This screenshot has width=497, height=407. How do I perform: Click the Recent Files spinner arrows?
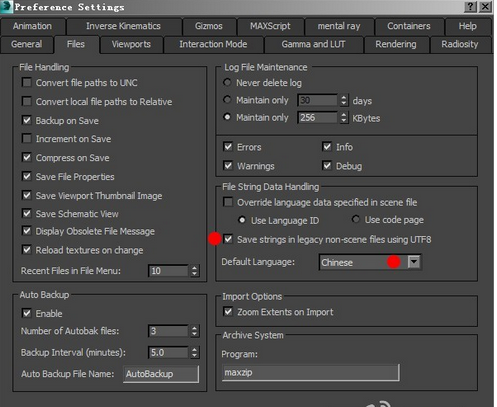(x=195, y=271)
